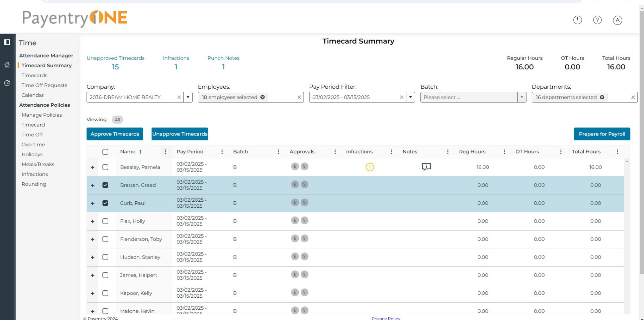Open Notes column options menu

point(447,152)
